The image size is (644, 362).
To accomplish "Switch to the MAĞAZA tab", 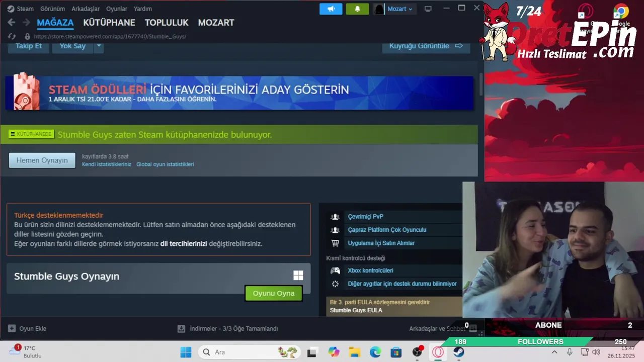I will [x=55, y=23].
